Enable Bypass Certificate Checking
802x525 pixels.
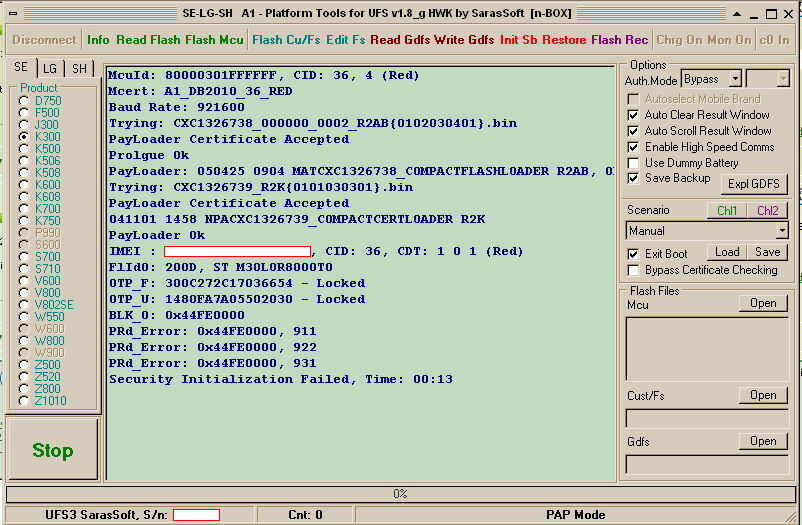[633, 270]
